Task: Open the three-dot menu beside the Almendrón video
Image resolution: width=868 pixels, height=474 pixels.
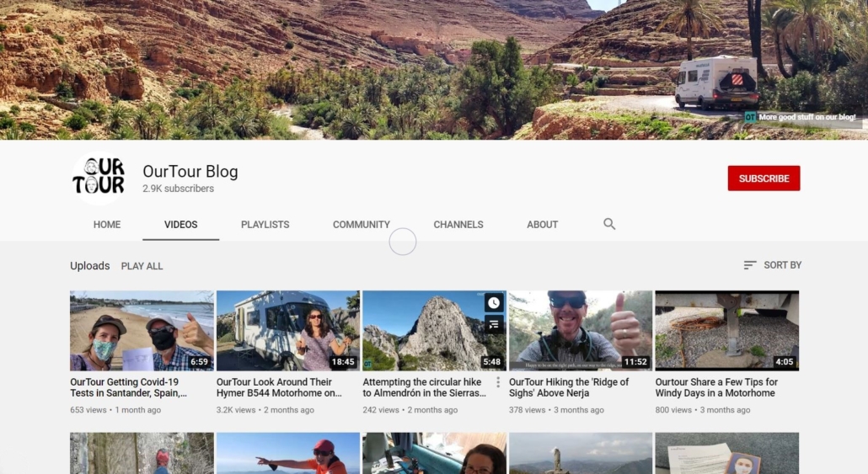Action: pyautogui.click(x=498, y=382)
